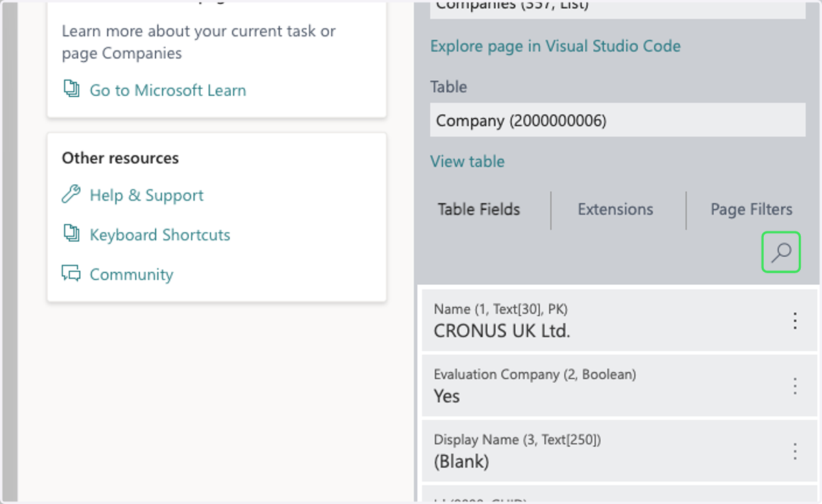Click the Other resources heading
822x504 pixels.
click(x=120, y=157)
